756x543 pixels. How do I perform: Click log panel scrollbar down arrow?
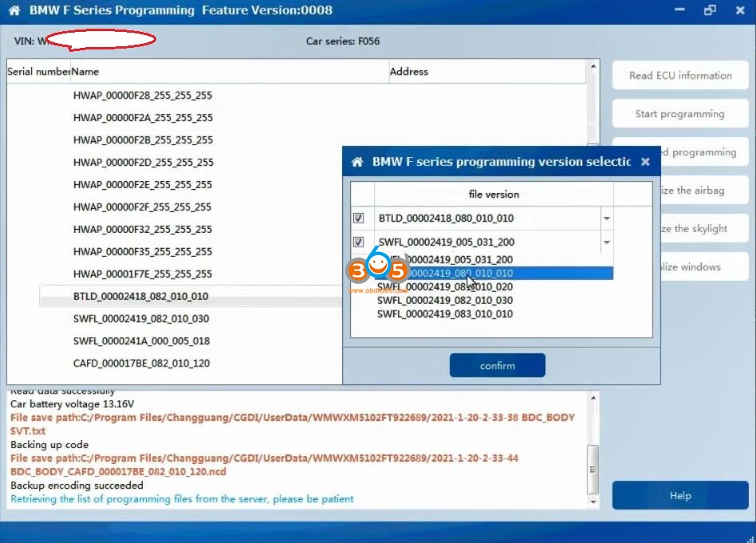pos(593,502)
